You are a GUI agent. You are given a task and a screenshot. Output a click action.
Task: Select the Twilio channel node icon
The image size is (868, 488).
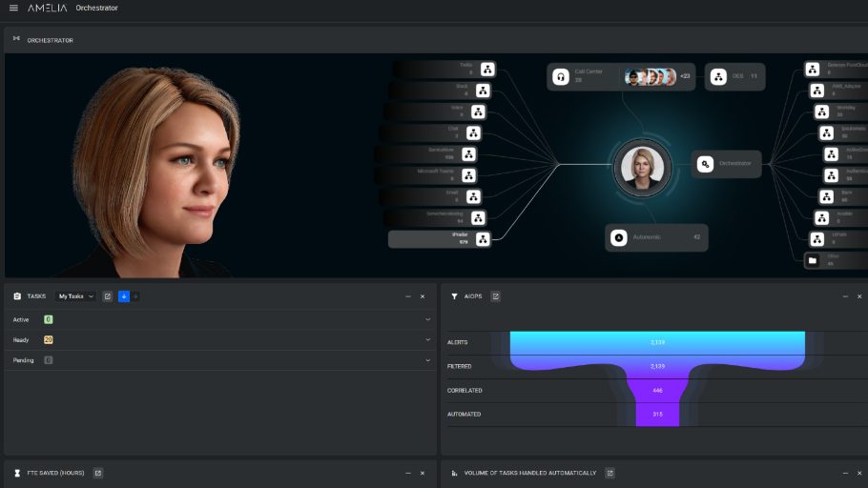tap(487, 70)
